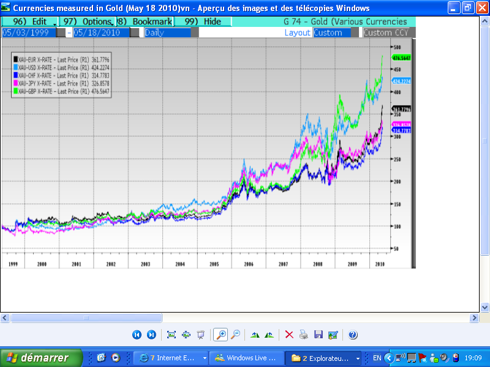Click the Bookmark item in the chart
This screenshot has height=367, width=490.
pyautogui.click(x=145, y=22)
